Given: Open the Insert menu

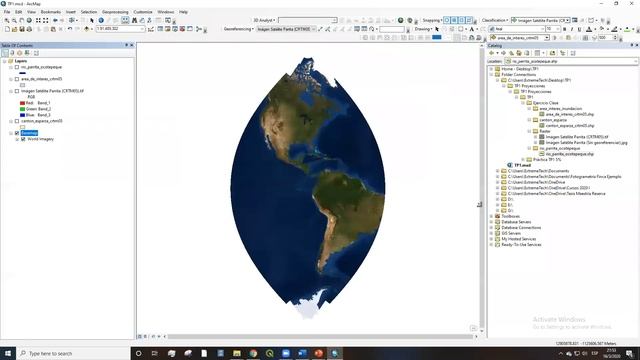Looking at the screenshot, I should click(x=71, y=12).
